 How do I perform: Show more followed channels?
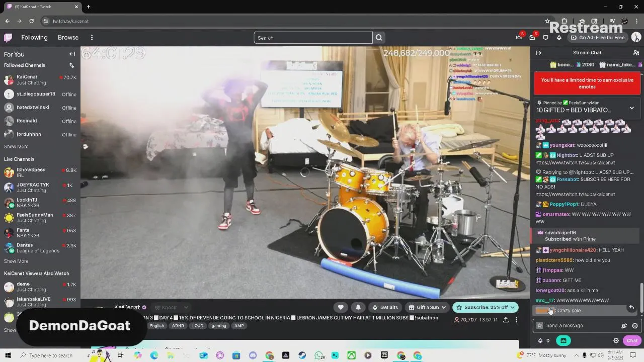[x=16, y=147]
